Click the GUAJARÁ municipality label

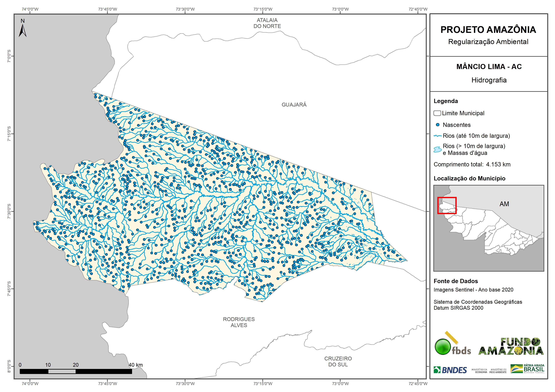click(294, 105)
